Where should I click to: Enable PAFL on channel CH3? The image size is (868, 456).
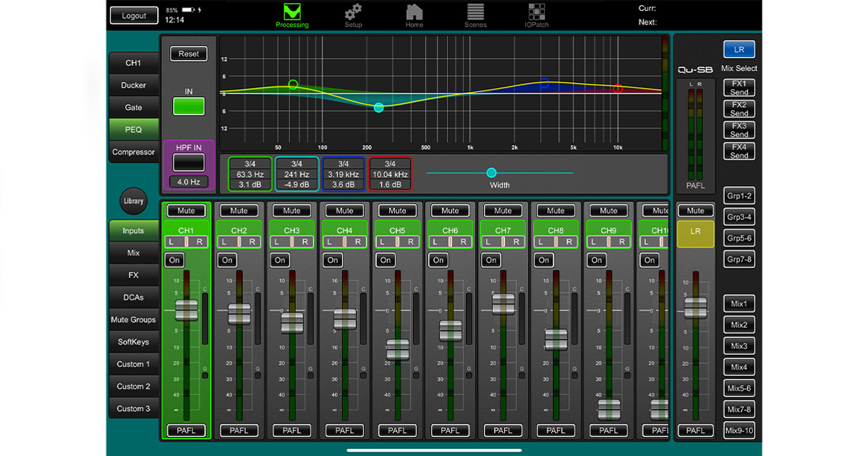[292, 430]
